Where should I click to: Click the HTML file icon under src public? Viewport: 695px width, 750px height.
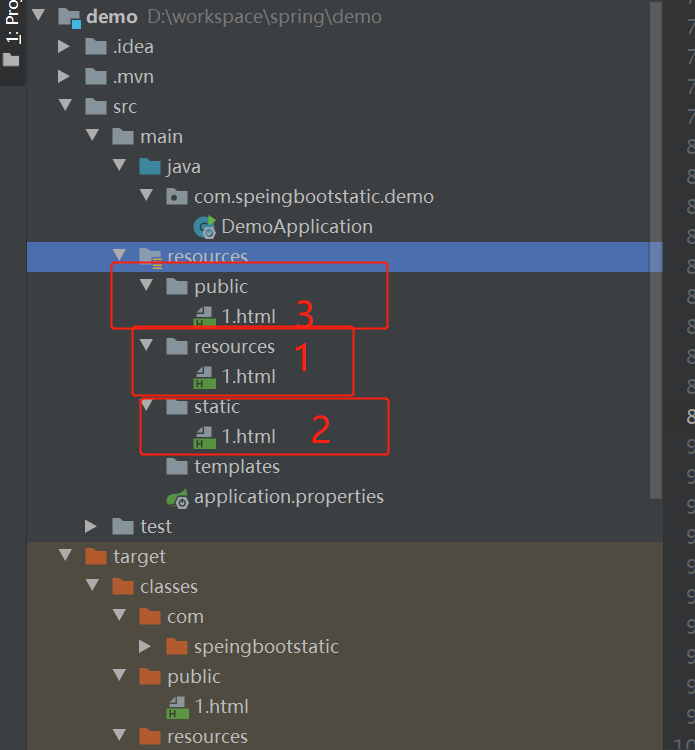(204, 317)
